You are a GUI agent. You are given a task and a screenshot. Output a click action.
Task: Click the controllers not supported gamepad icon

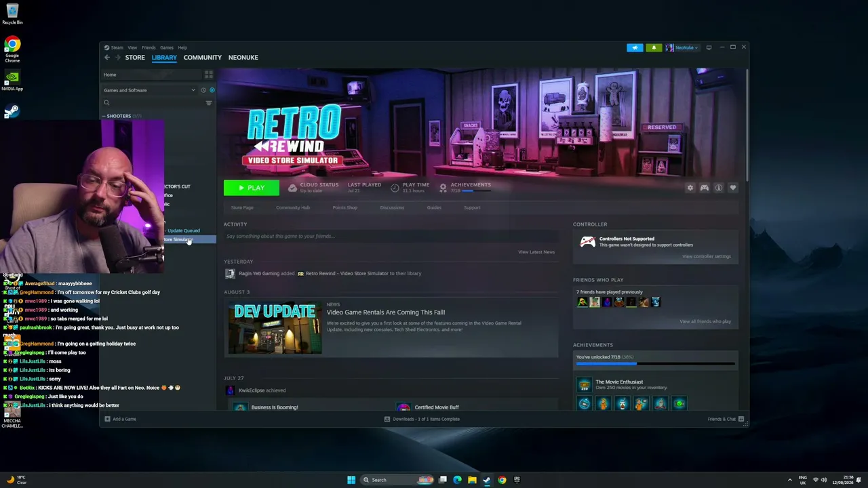coord(587,241)
